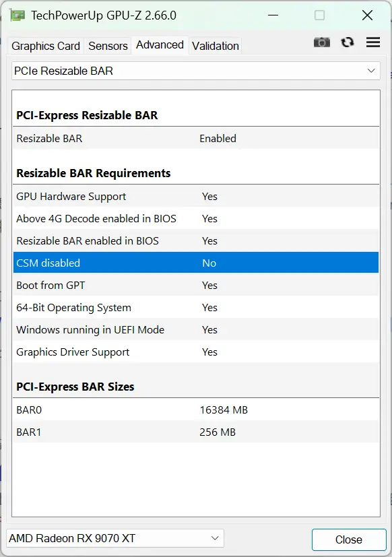Click the refresh arrows icon
Image resolution: width=392 pixels, height=557 pixels.
pos(348,42)
